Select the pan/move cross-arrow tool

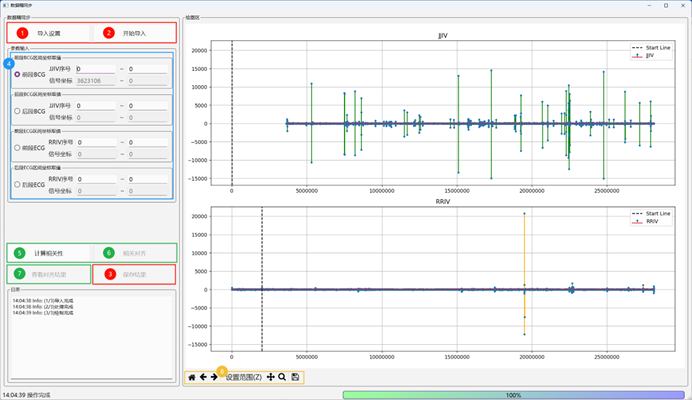pos(271,377)
